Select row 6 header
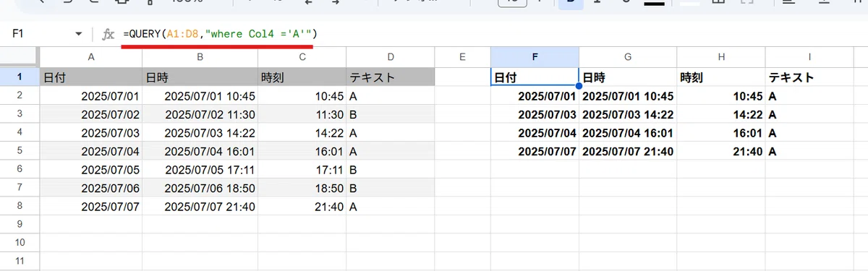Viewport: 868px width, 271px height. click(x=20, y=169)
